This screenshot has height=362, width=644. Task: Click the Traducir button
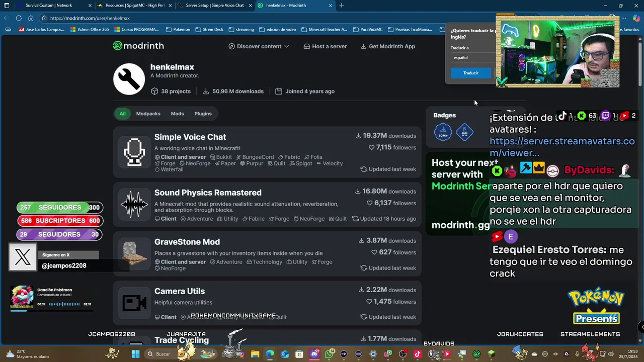tap(471, 73)
